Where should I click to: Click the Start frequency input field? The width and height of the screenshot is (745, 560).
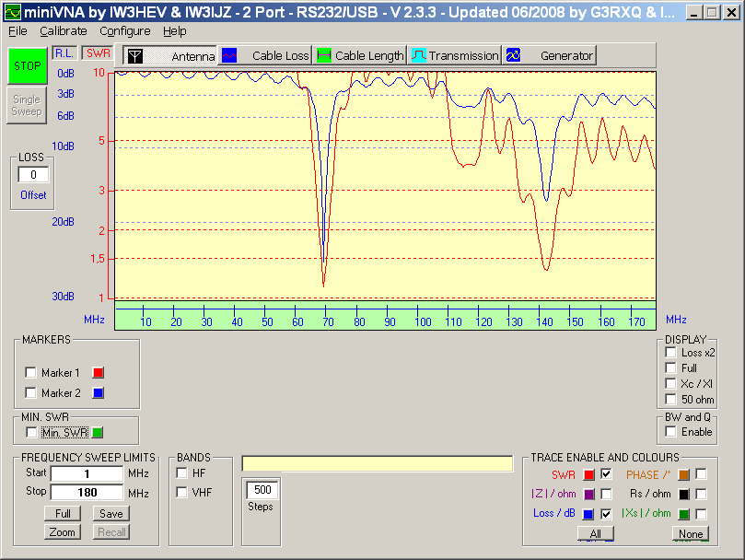click(x=87, y=474)
